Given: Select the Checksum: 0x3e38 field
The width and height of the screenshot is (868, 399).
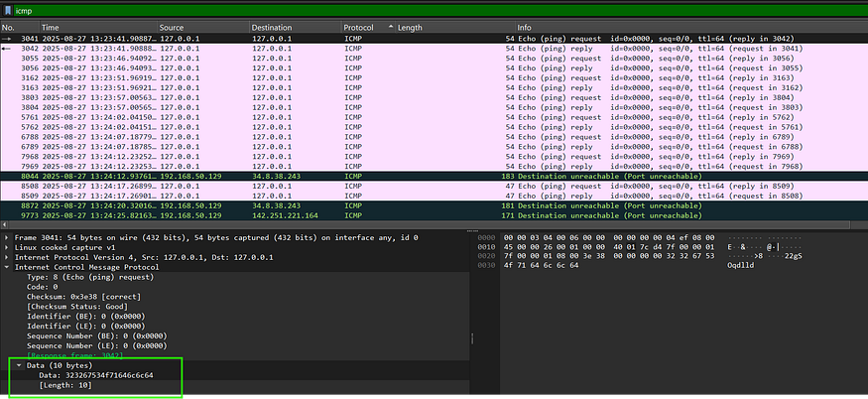Looking at the screenshot, I should [x=83, y=297].
